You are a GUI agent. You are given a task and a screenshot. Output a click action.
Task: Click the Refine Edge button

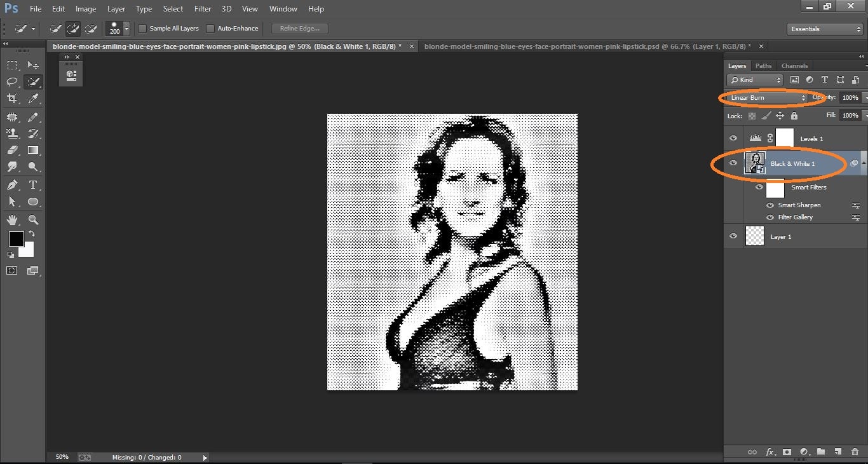point(299,28)
